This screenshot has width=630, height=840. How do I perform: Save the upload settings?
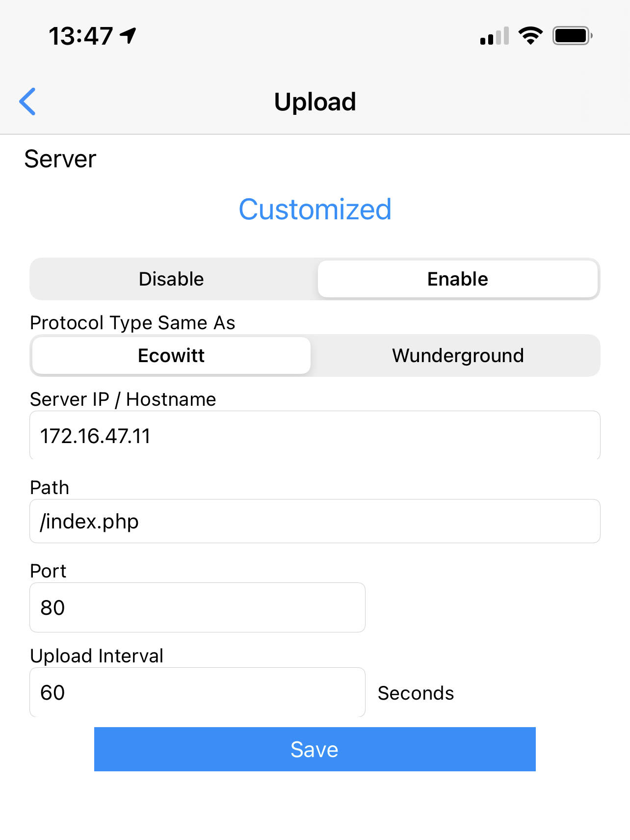(x=315, y=749)
